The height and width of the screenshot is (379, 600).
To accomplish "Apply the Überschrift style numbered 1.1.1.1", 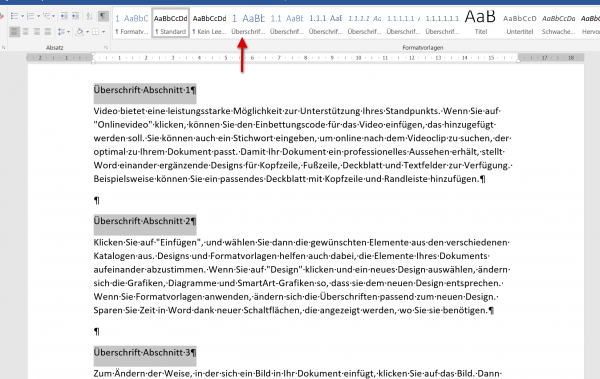I will 365,24.
